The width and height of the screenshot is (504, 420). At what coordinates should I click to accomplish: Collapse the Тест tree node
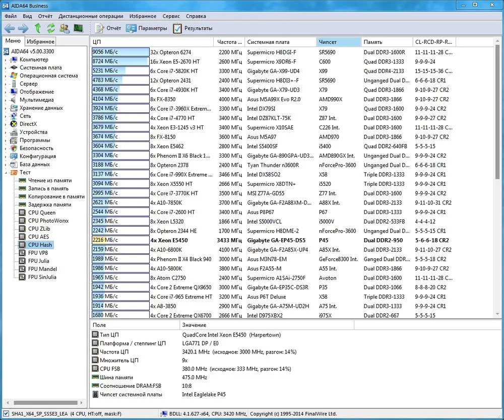pyautogui.click(x=6, y=173)
